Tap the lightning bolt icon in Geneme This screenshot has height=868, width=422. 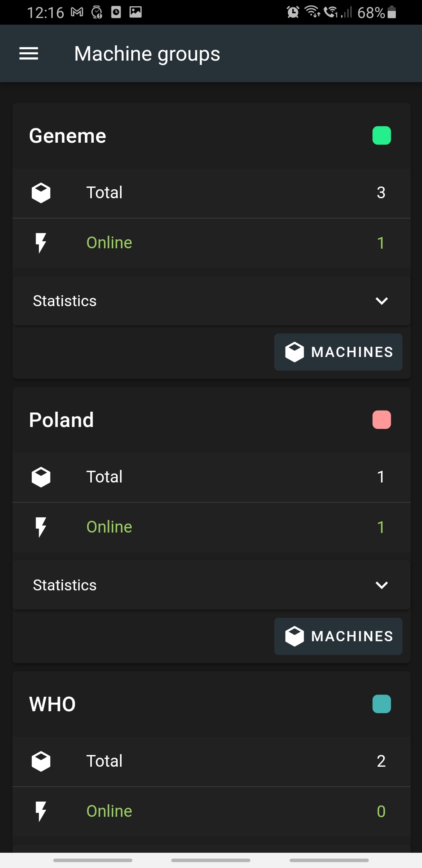pyautogui.click(x=41, y=243)
